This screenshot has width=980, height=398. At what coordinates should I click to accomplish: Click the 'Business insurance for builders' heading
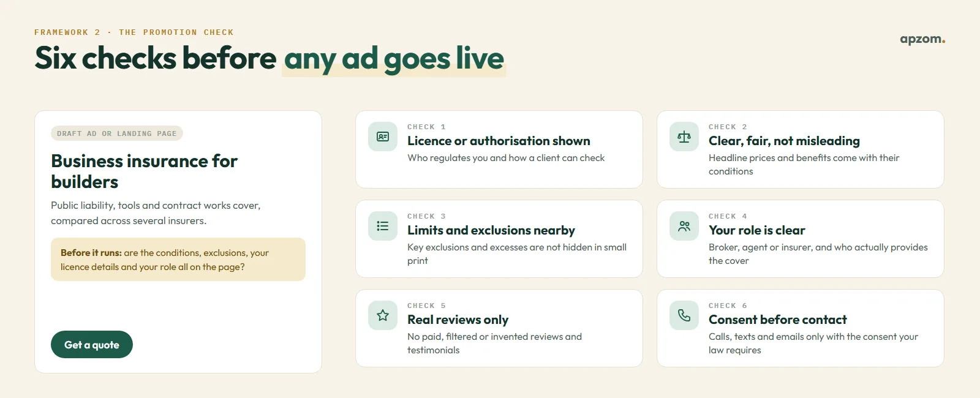(x=145, y=171)
